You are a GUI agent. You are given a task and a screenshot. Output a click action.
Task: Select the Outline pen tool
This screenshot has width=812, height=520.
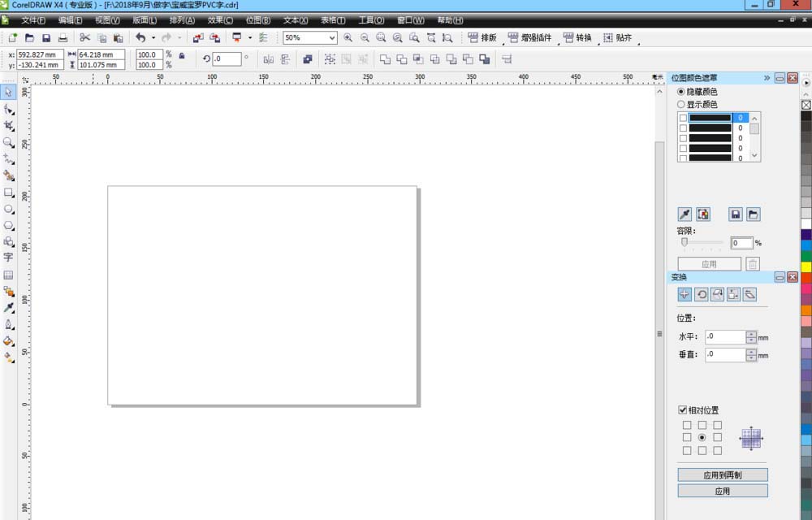click(x=8, y=324)
